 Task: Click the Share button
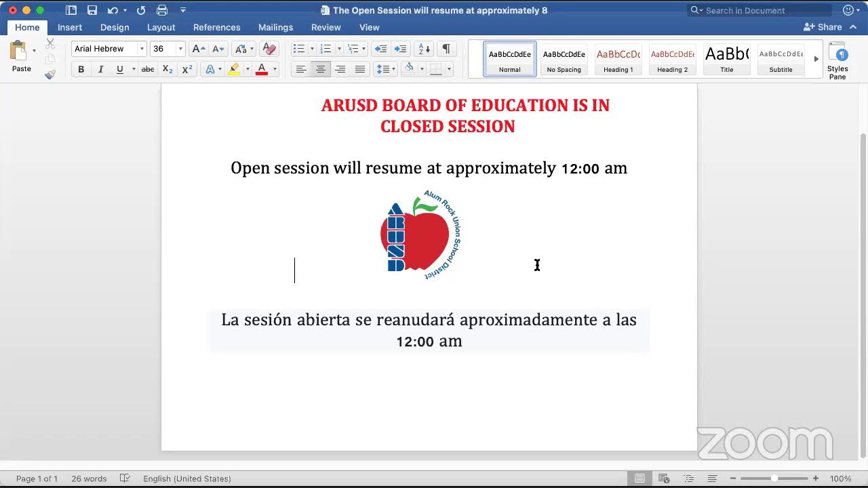point(823,27)
